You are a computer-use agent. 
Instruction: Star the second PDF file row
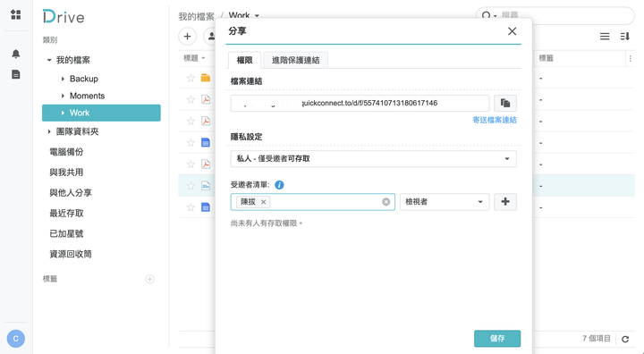coord(191,122)
